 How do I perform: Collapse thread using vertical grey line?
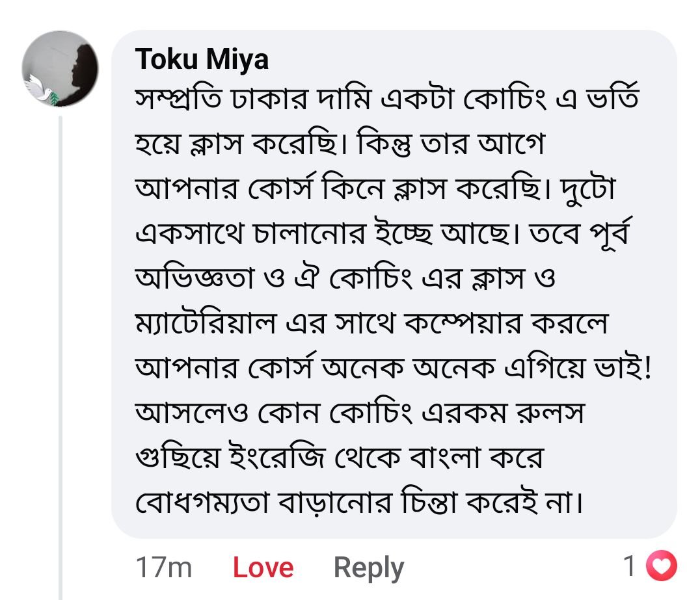[61, 358]
